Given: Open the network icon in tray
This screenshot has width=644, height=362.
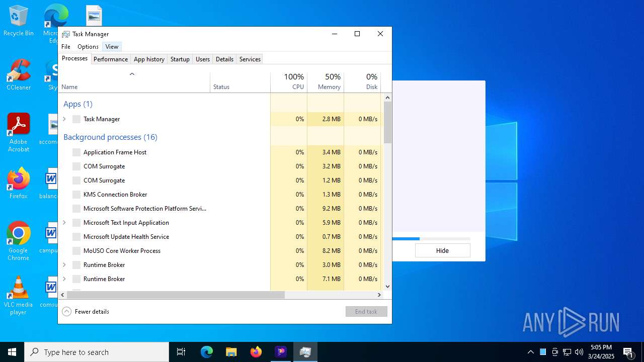Looking at the screenshot, I should pyautogui.click(x=567, y=352).
